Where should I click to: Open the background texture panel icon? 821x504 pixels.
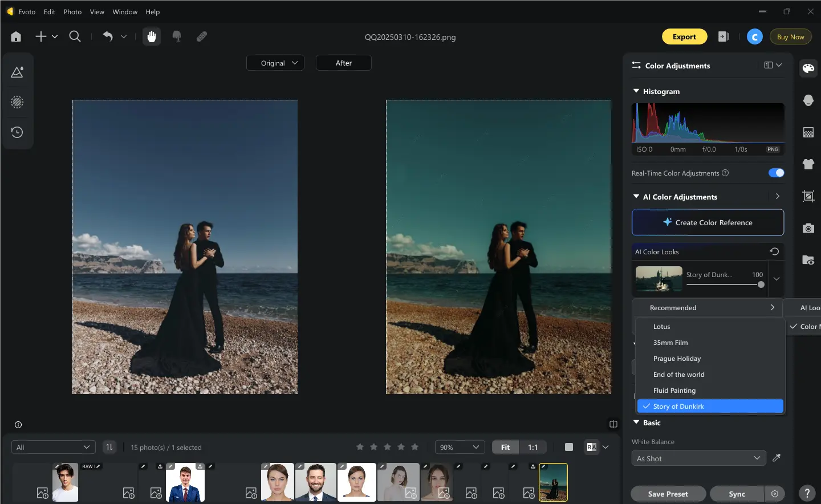tap(808, 132)
